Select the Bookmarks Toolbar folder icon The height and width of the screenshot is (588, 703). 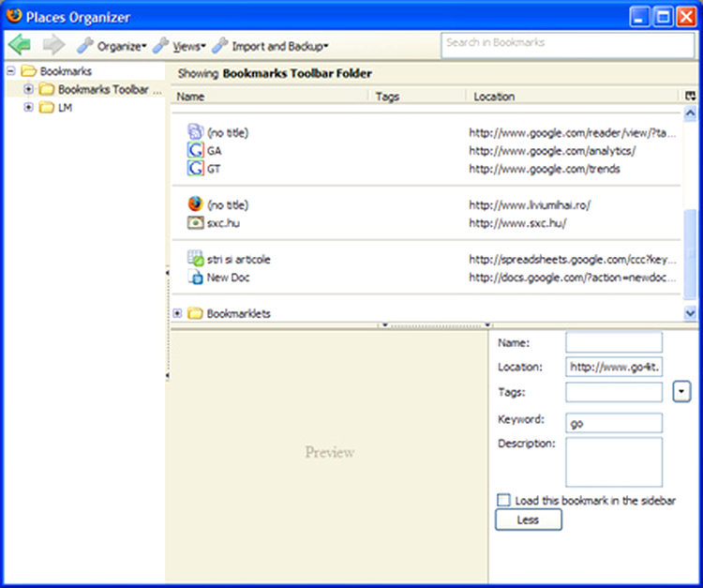(46, 89)
